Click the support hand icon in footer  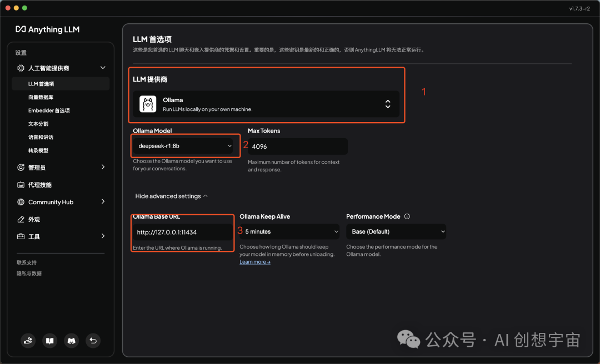pyautogui.click(x=28, y=341)
